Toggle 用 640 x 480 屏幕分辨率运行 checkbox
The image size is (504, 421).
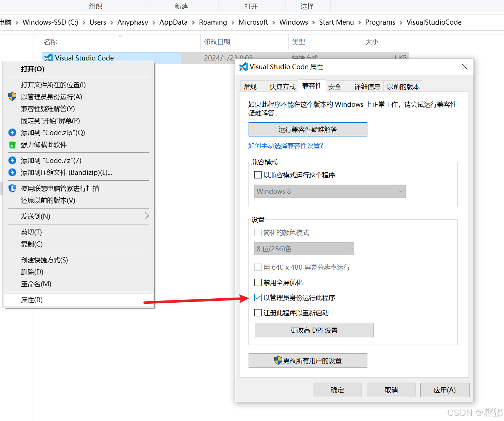(x=258, y=267)
